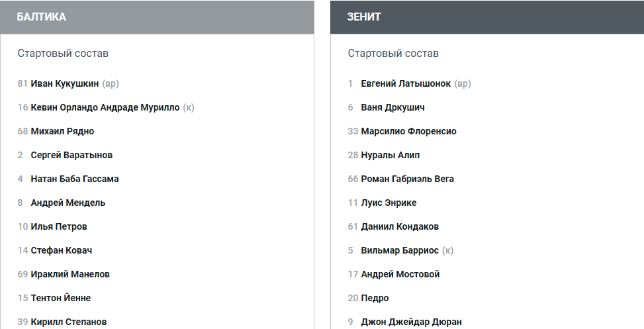Select Андрей Мендель in Baltika lineup
The height and width of the screenshot is (329, 644).
coord(68,203)
